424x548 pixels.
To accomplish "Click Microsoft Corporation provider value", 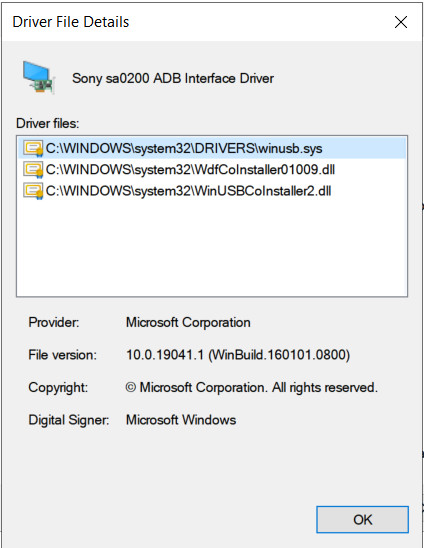I will (x=188, y=322).
